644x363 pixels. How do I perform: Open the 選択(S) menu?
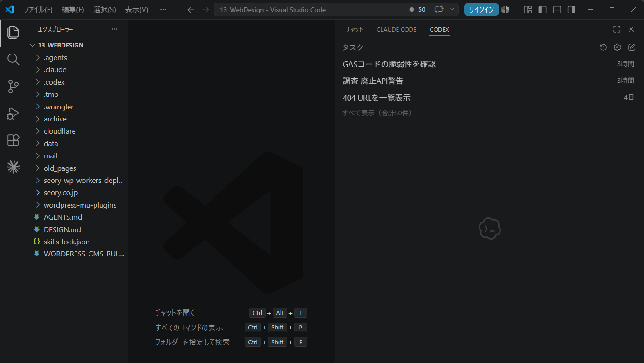(104, 9)
